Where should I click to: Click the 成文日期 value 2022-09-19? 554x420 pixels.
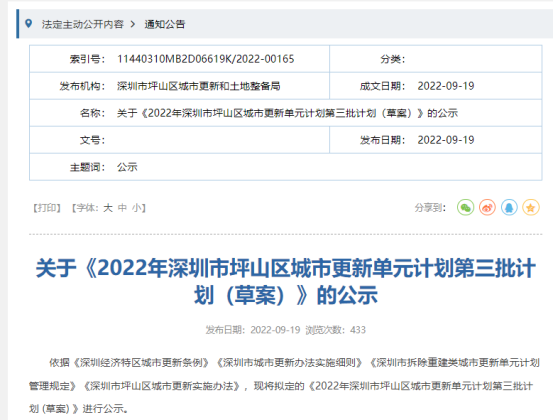point(446,86)
